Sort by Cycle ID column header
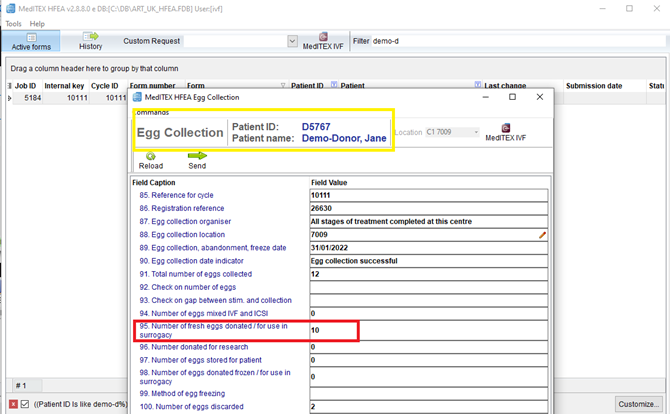Screen dimensions: 670x414 tap(105, 86)
